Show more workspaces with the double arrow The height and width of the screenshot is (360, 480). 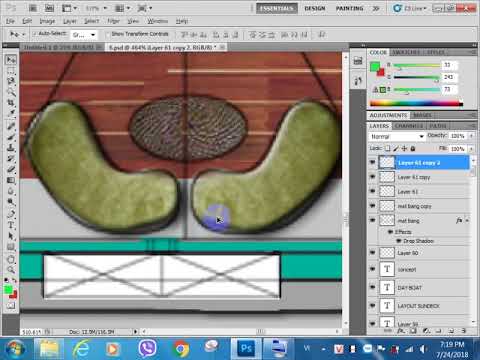click(x=376, y=8)
